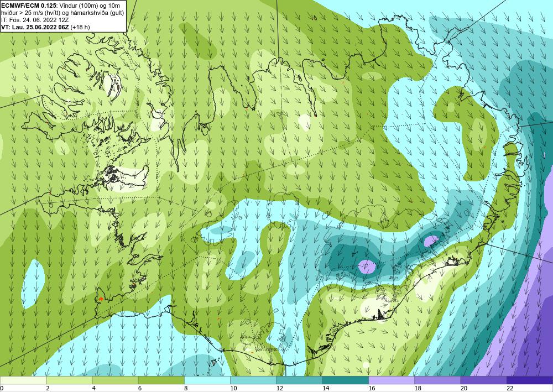The width and height of the screenshot is (553, 392).
Task: Click the light purple 16–18 legend swatch
Action: tap(392, 380)
